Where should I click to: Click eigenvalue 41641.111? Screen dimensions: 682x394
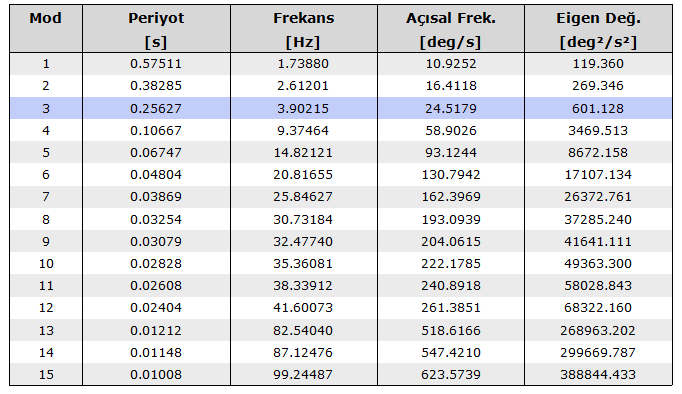pos(598,242)
